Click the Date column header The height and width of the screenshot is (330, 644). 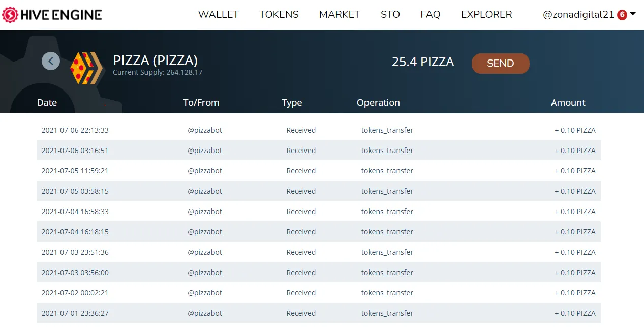[x=47, y=103]
